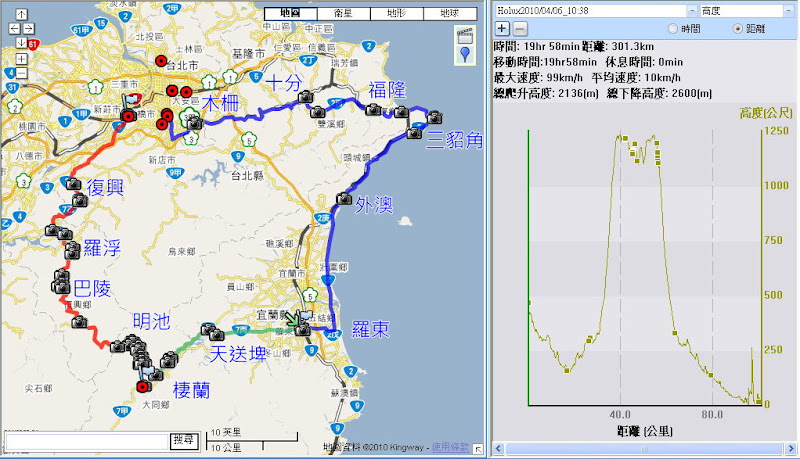Viewport: 800px width, 459px height.
Task: Click the chart scrollbar left arrow
Action: (499, 449)
